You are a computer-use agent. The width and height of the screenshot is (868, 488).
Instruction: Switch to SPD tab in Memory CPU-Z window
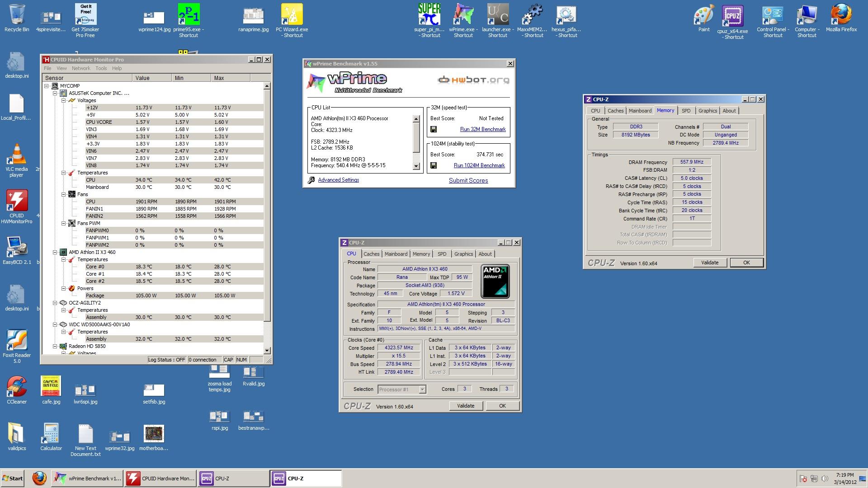click(x=686, y=111)
